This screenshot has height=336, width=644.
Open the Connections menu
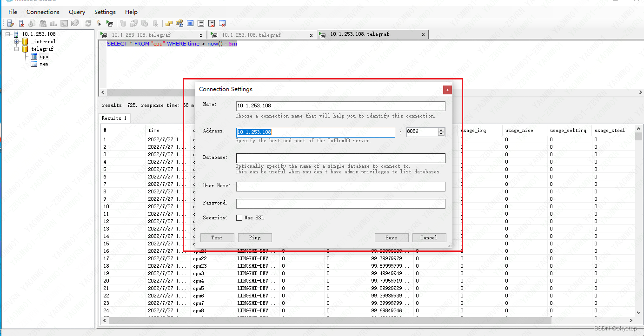coord(43,12)
